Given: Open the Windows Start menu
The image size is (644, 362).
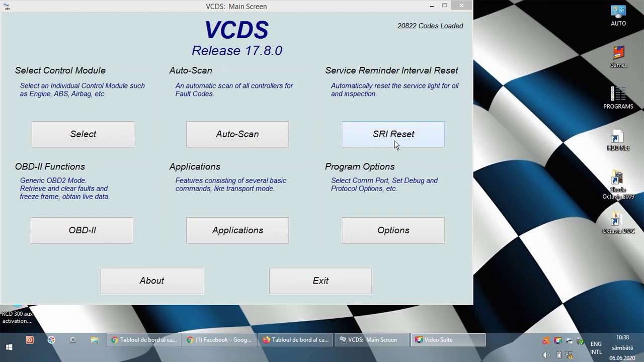Looking at the screenshot, I should pyautogui.click(x=9, y=347).
